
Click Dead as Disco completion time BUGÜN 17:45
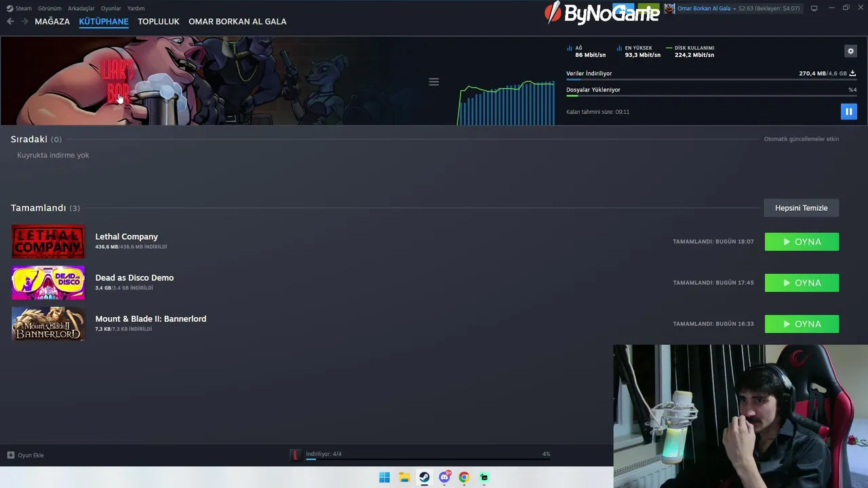click(713, 283)
